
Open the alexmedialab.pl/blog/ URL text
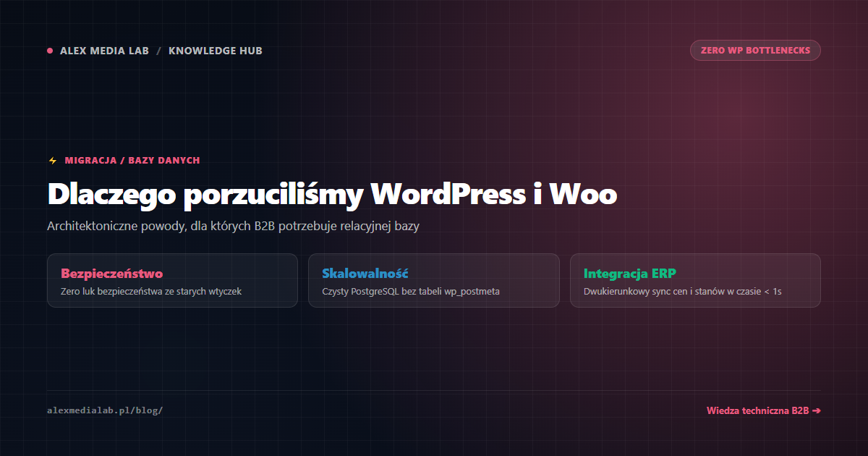pyautogui.click(x=105, y=410)
